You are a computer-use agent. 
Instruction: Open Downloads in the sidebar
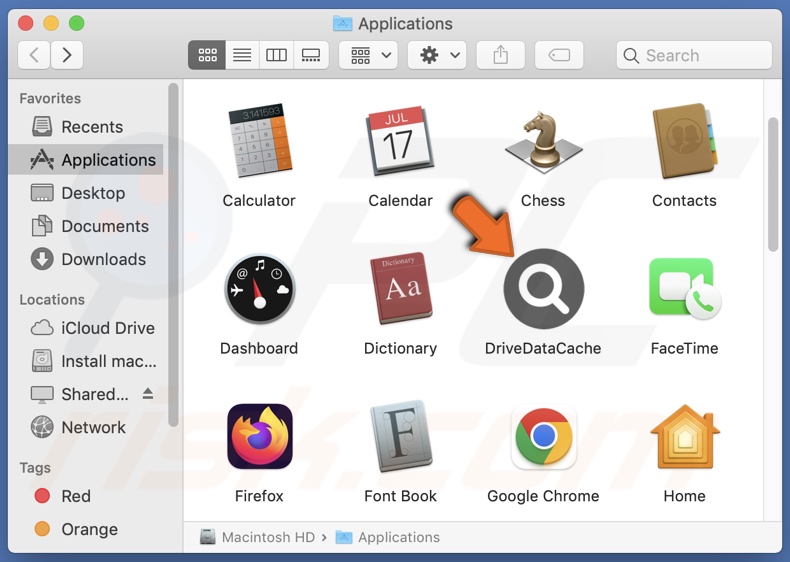(x=86, y=260)
